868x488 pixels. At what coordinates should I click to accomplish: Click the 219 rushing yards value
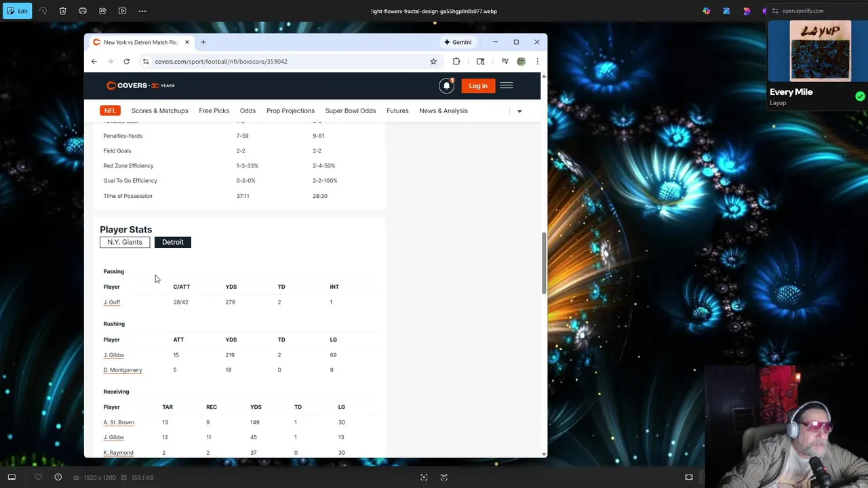click(x=230, y=355)
